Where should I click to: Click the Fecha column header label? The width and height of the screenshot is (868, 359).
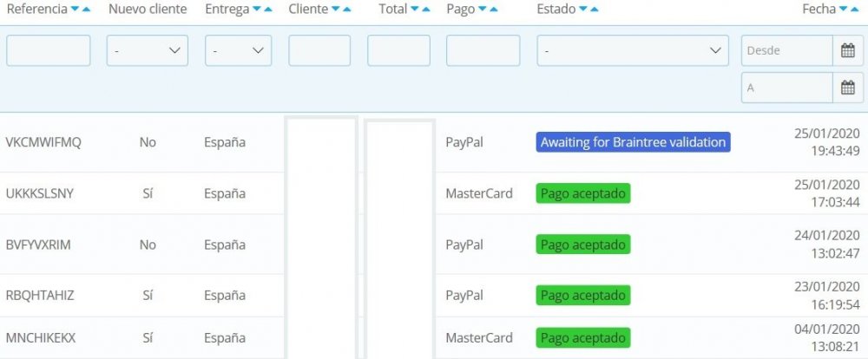(819, 10)
